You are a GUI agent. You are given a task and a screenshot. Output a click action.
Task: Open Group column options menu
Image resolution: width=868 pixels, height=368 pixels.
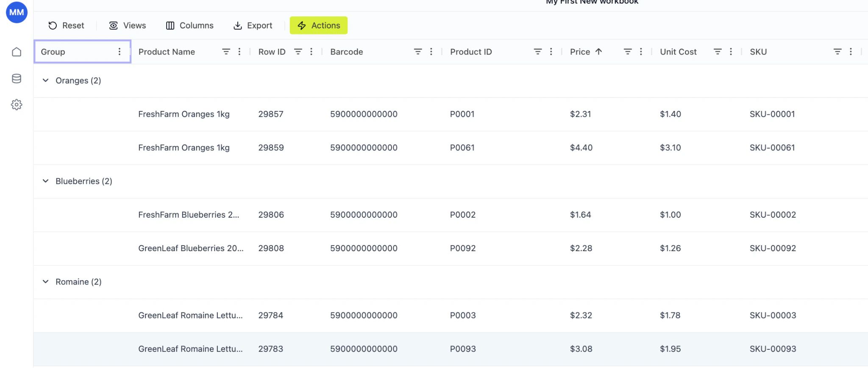(120, 52)
